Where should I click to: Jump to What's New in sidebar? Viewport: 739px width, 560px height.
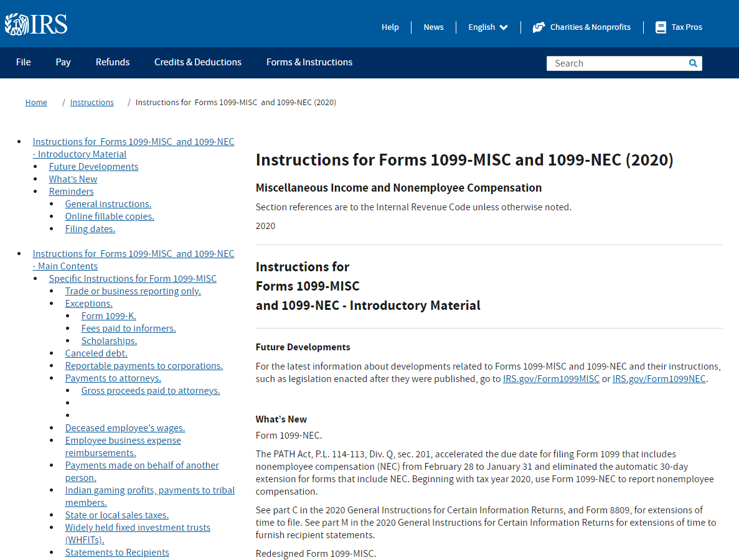[73, 179]
